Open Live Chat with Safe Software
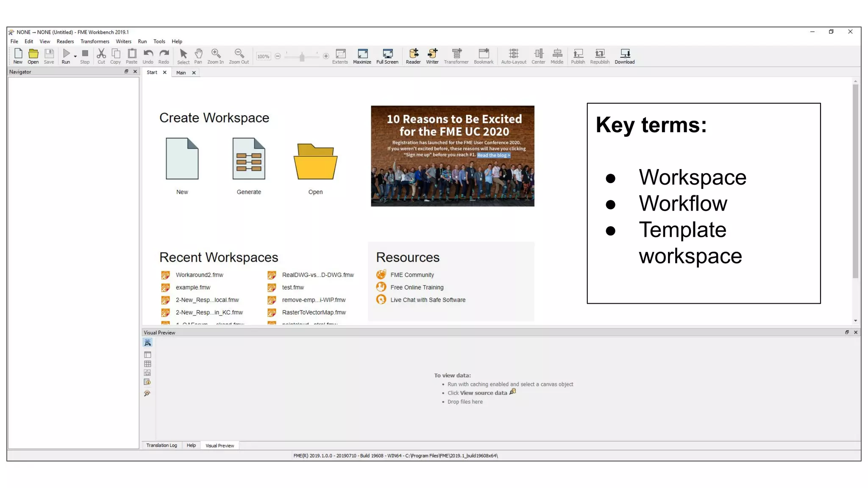The height and width of the screenshot is (488, 868). (x=428, y=300)
